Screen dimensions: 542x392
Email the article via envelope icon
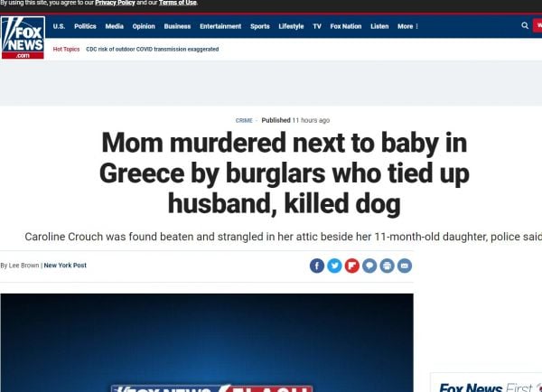tap(405, 266)
